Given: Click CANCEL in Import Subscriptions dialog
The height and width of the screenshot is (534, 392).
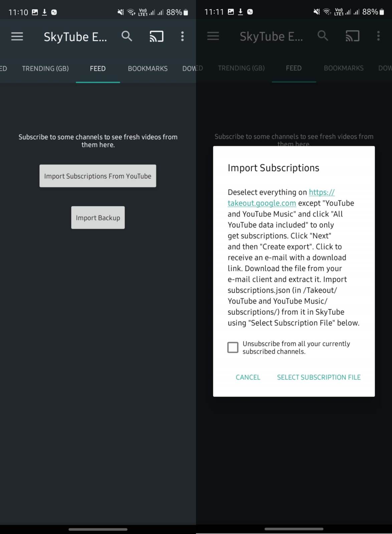Looking at the screenshot, I should 248,377.
